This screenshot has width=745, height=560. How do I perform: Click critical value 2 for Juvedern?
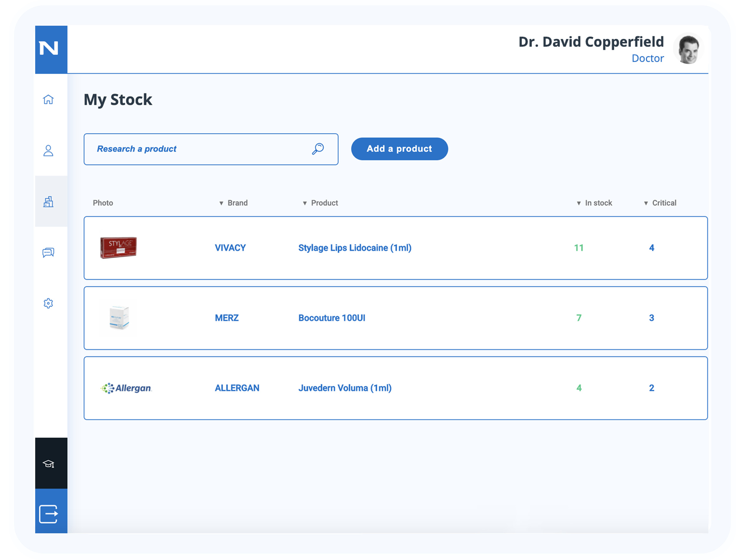pyautogui.click(x=652, y=388)
